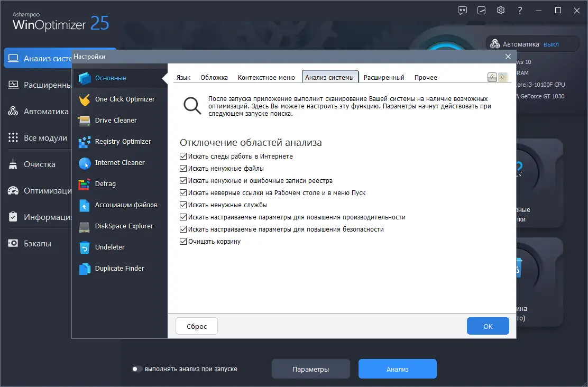Open the feedback speech-bubble icon in title bar

pyautogui.click(x=462, y=11)
